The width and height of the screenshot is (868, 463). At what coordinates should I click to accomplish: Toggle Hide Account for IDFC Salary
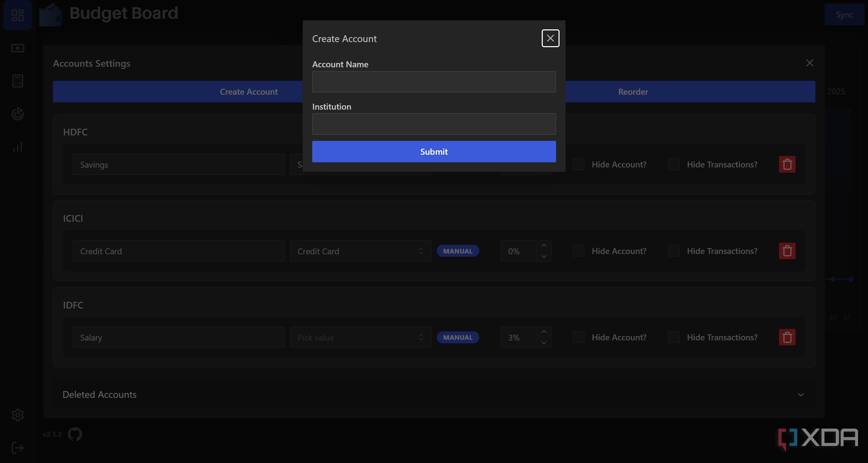point(578,337)
